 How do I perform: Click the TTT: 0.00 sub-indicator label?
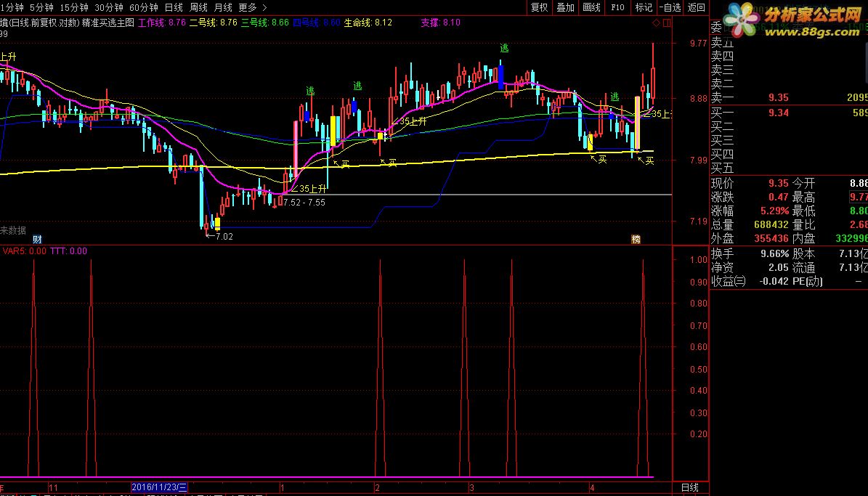(69, 251)
